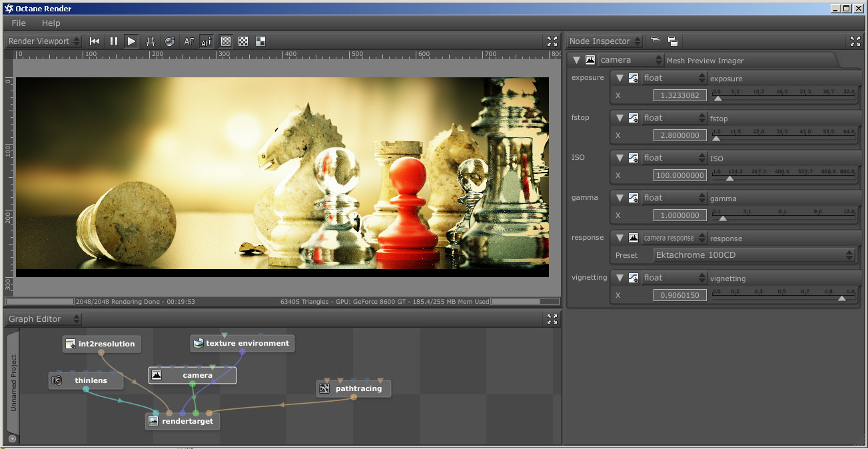Viewport: 868px width, 449px height.
Task: Collapse the ISO parameter section
Action: pyautogui.click(x=619, y=158)
